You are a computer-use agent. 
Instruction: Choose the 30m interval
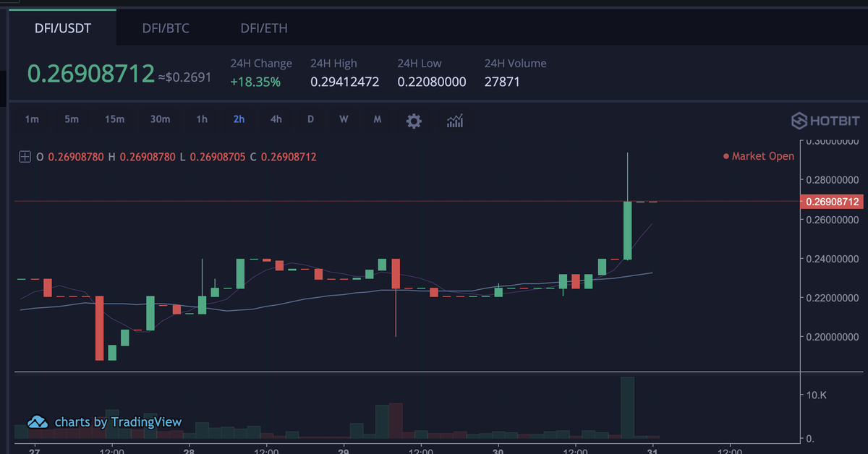click(x=160, y=120)
